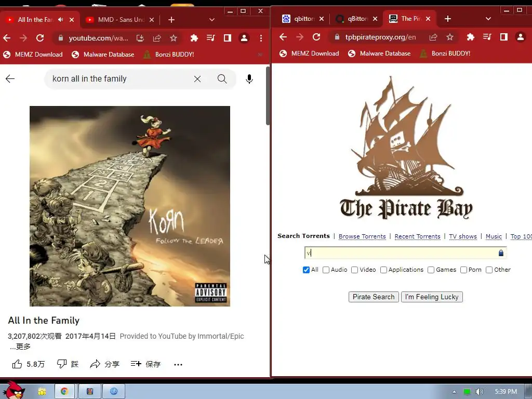
Task: Open the Recent Torrents link
Action: point(417,236)
